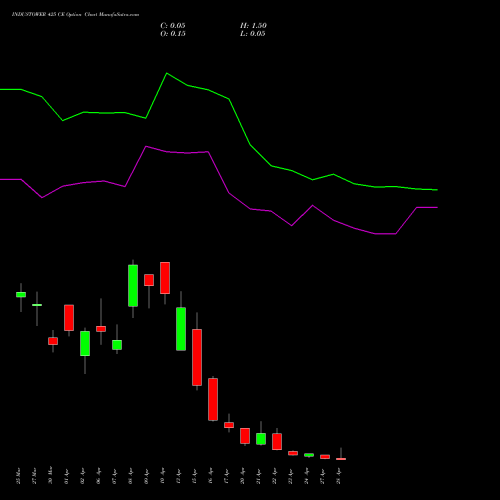
Task: Click the 27 Mar date label
Action: [34, 476]
